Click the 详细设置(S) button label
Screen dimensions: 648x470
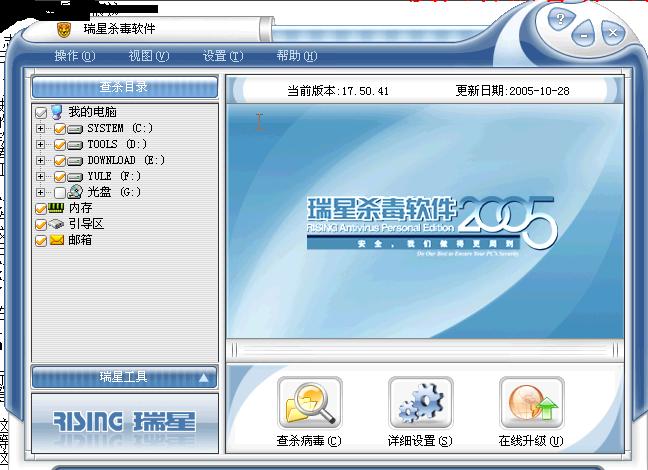click(x=420, y=441)
